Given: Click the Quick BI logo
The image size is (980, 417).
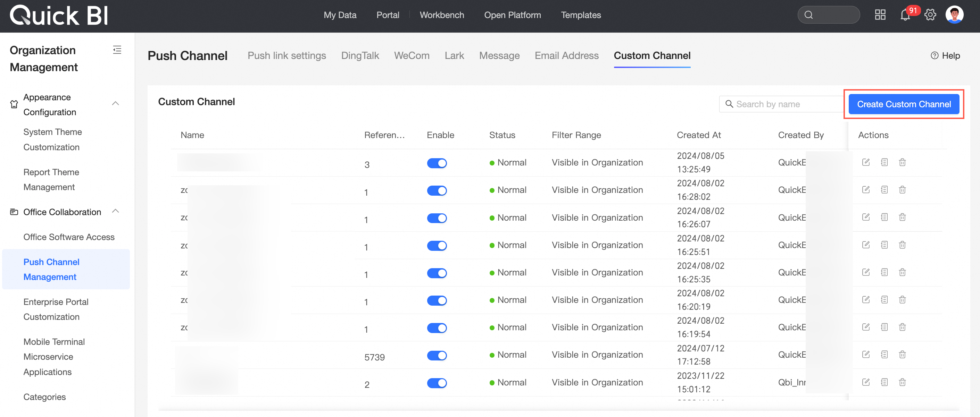Looking at the screenshot, I should (x=59, y=15).
